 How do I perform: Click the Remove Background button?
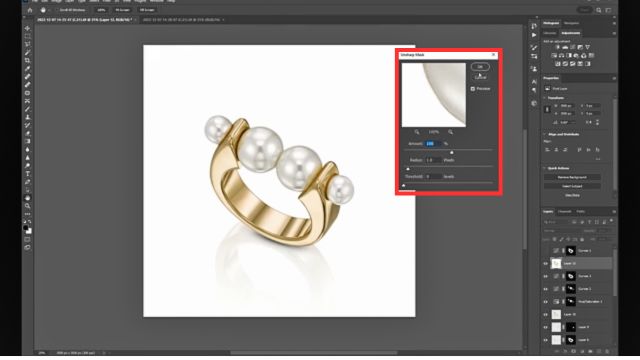pos(572,177)
